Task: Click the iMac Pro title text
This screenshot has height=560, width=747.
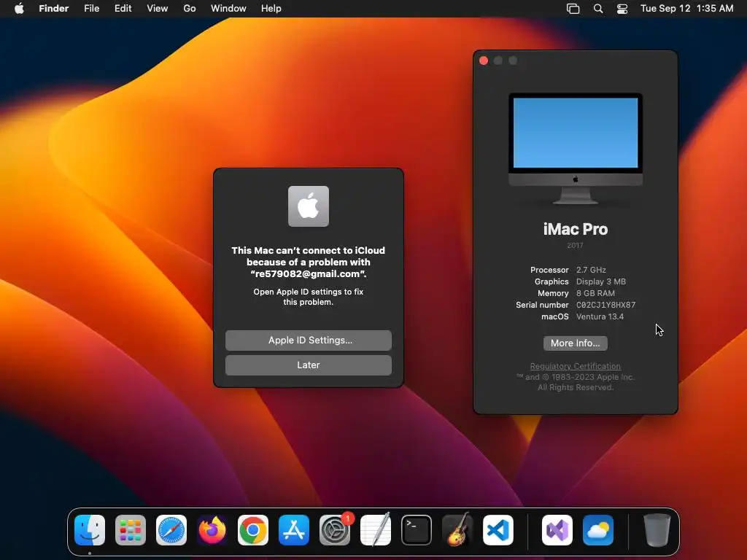Action: click(x=576, y=229)
